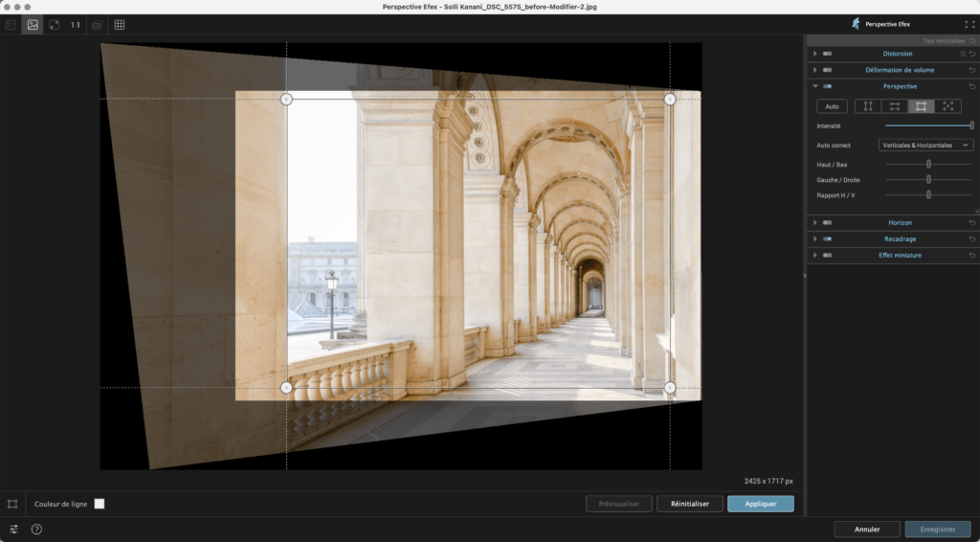Viewport: 980px width, 542px height.
Task: Expand the Déformation de volume section
Action: pos(815,70)
